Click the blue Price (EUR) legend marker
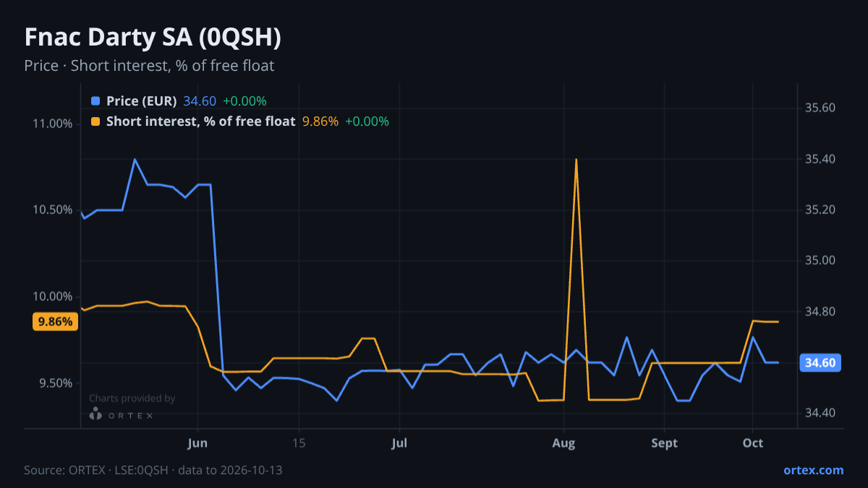 (95, 101)
